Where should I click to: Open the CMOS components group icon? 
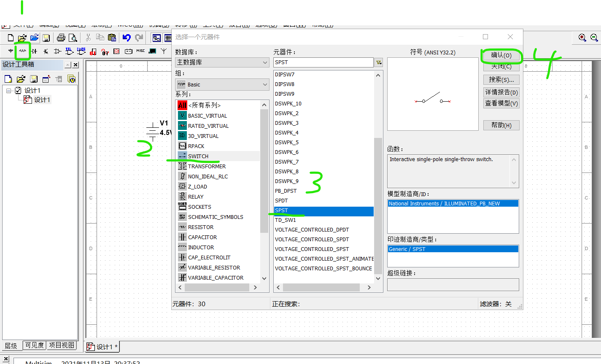coord(81,51)
